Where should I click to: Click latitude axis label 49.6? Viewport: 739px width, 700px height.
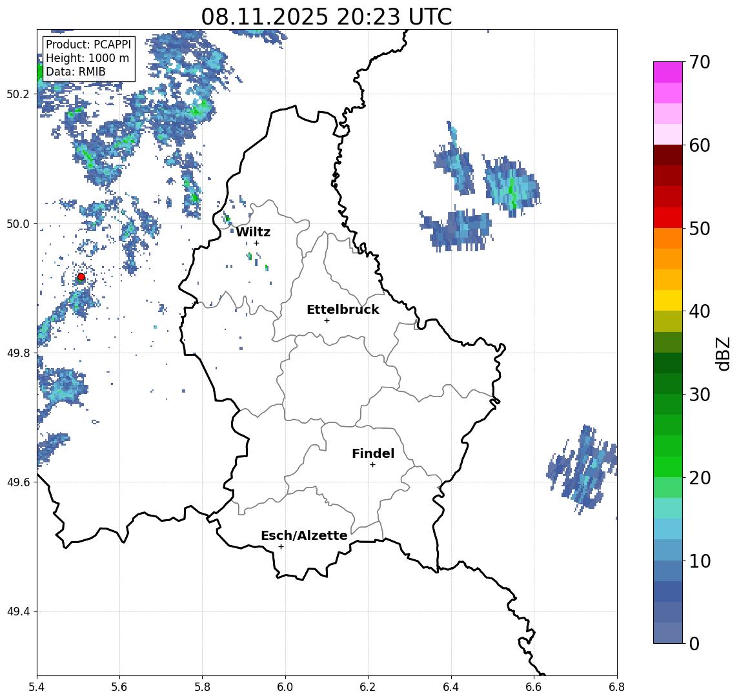coord(18,482)
